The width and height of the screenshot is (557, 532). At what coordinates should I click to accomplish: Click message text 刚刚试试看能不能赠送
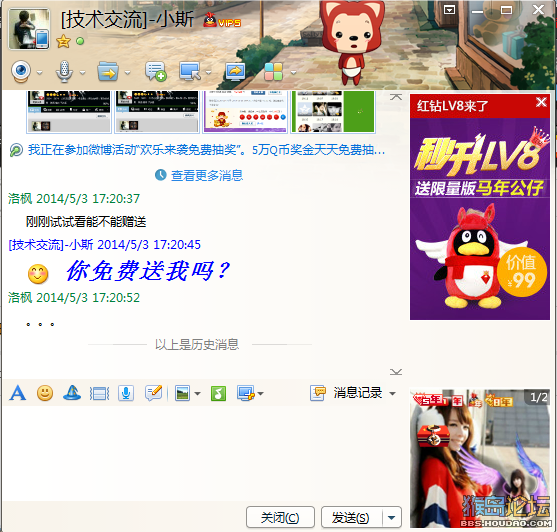coord(86,222)
